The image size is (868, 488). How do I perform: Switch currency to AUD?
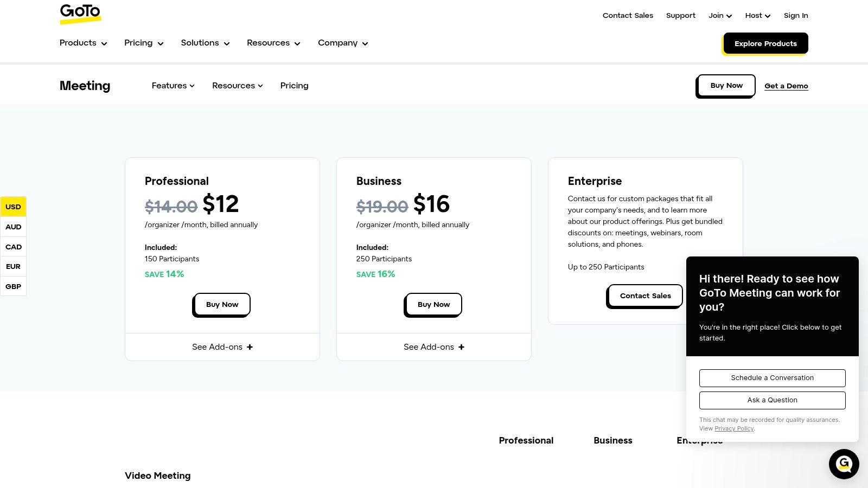pos(13,227)
